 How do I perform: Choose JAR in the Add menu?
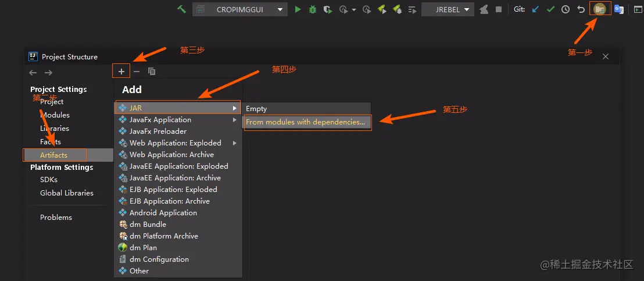(178, 108)
